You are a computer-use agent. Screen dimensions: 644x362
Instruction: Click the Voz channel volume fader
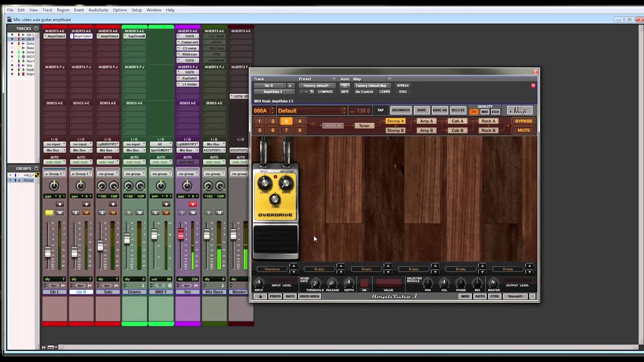click(181, 234)
